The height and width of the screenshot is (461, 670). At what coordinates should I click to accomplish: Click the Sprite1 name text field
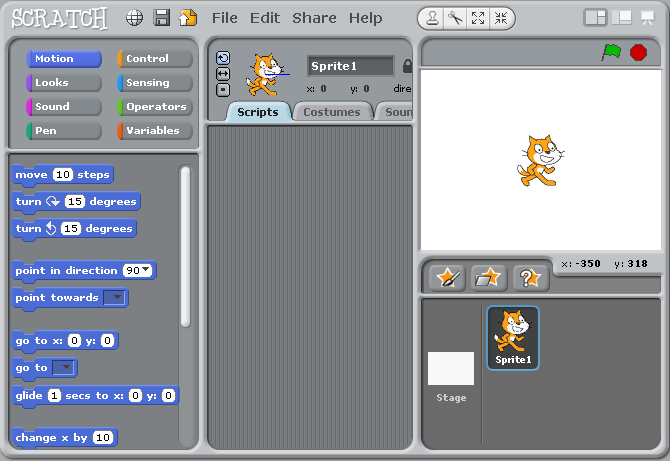click(x=350, y=66)
